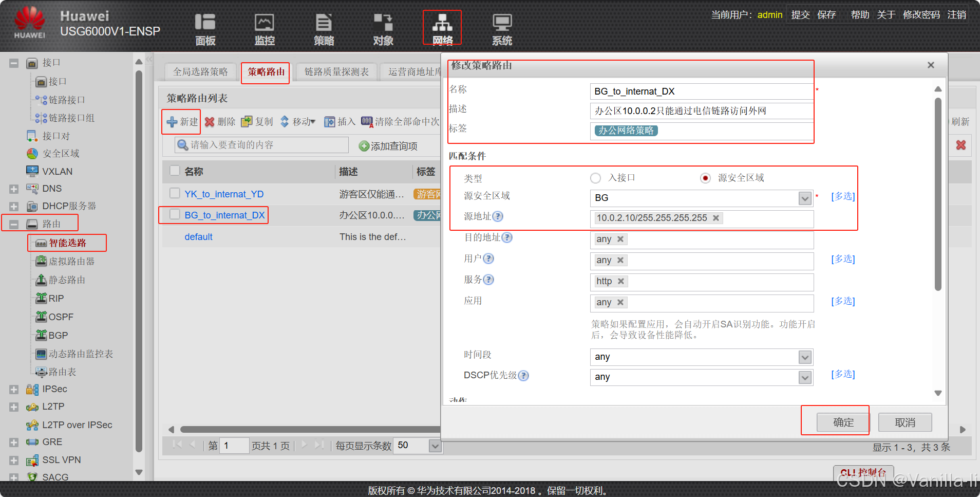Switch to the 策略路由 tab
The width and height of the screenshot is (980, 497).
266,72
